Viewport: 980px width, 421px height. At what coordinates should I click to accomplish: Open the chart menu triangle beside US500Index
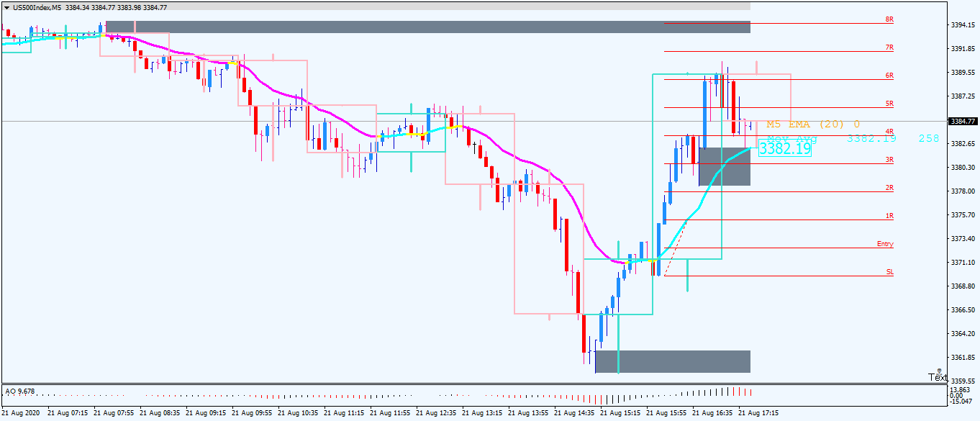(6, 7)
